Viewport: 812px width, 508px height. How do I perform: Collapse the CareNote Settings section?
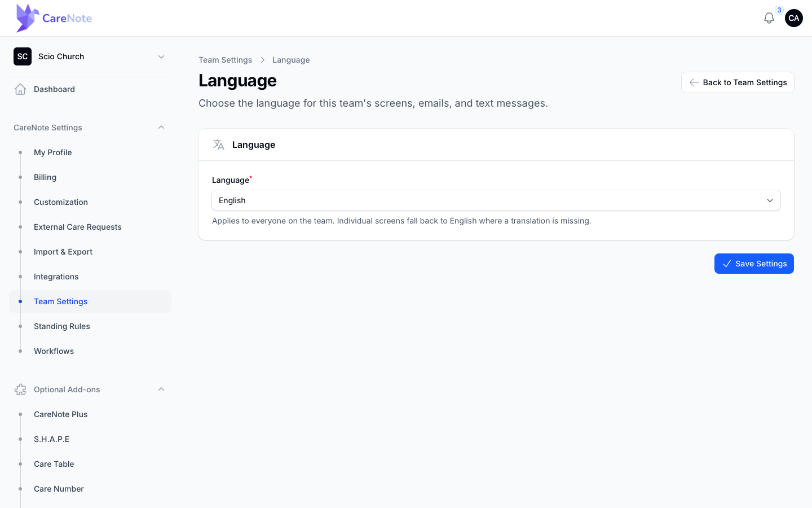pyautogui.click(x=90, y=128)
